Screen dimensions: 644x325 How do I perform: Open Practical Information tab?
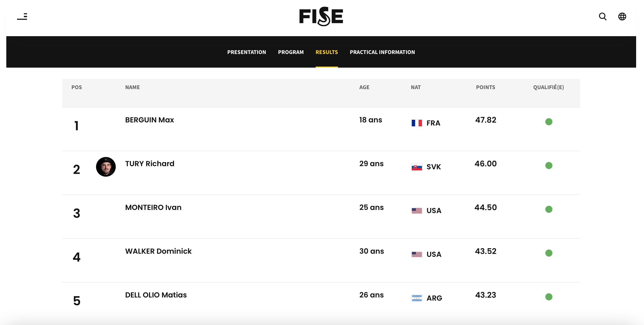pos(382,52)
